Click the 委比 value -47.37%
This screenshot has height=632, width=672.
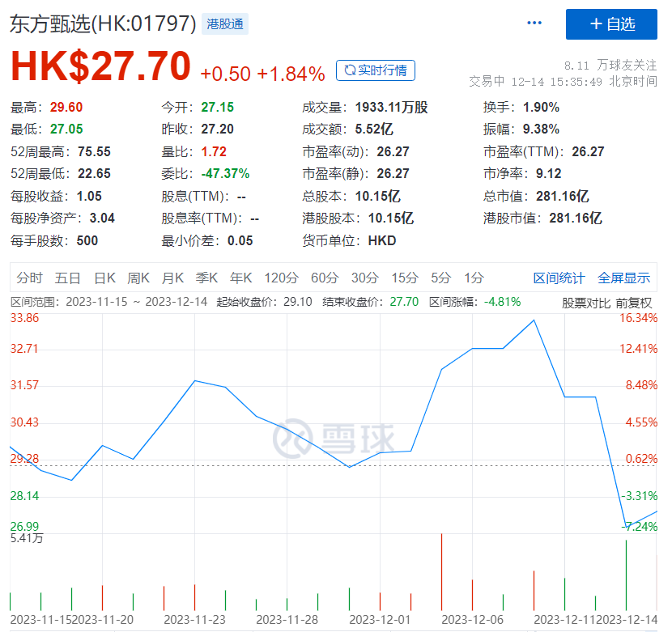click(x=225, y=173)
